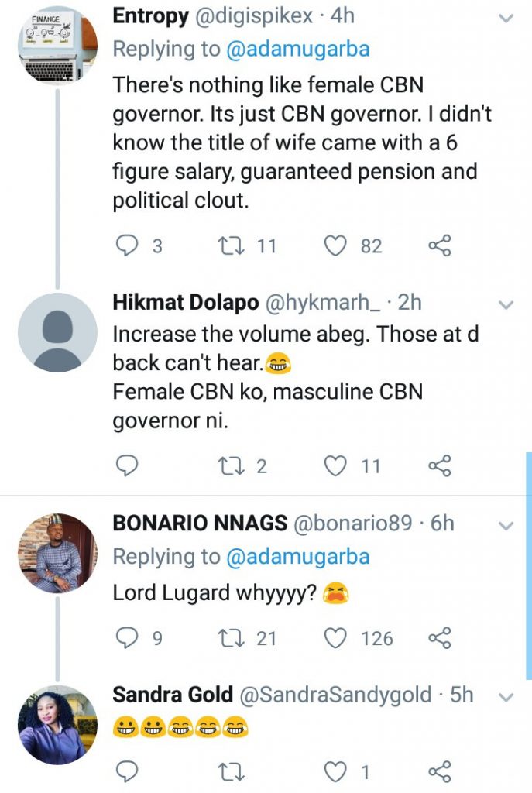Open the @adamugarba mention under BONARIO NNAGS
The image size is (532, 793).
[x=297, y=556]
